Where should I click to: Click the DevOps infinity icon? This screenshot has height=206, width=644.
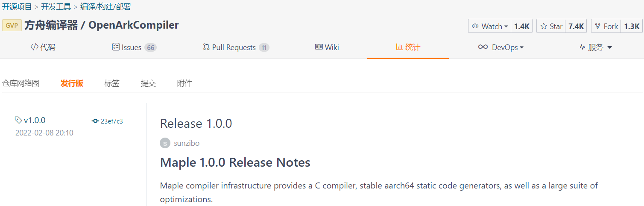point(483,47)
